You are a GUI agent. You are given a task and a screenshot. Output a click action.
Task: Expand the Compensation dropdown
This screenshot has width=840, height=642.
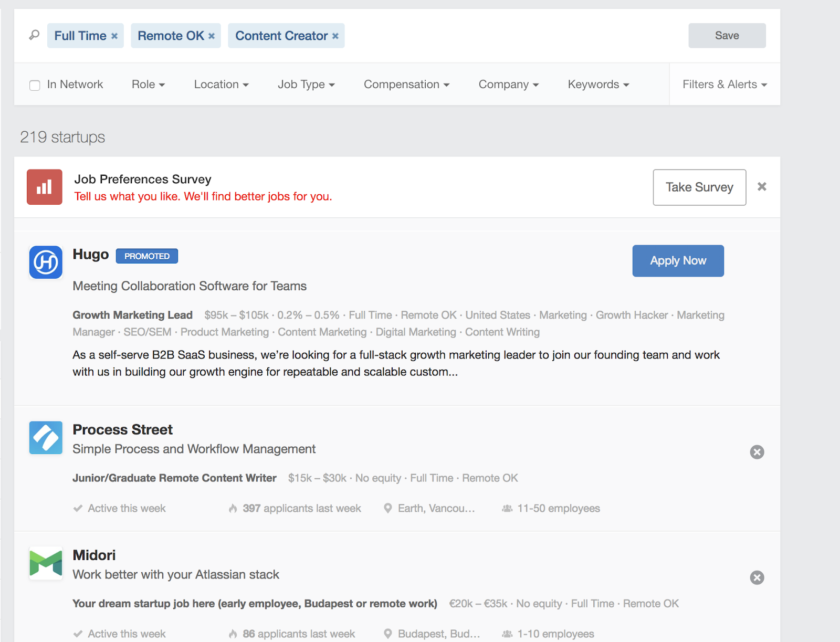(406, 85)
